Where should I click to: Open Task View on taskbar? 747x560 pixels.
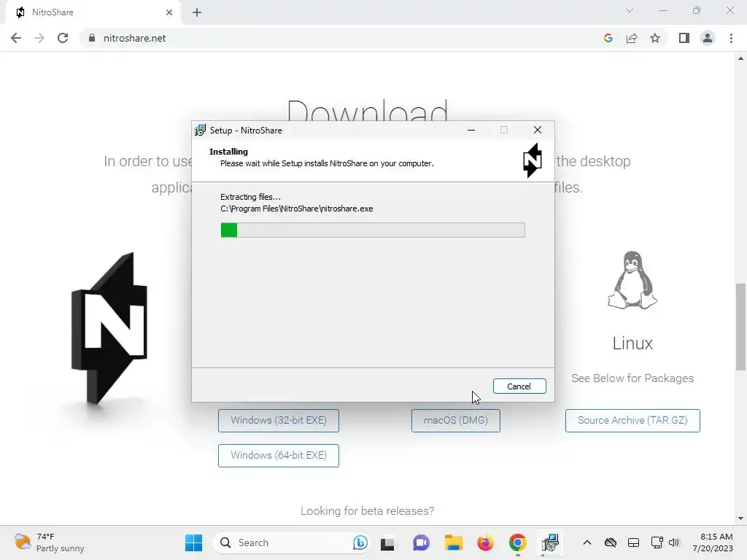[x=387, y=542]
